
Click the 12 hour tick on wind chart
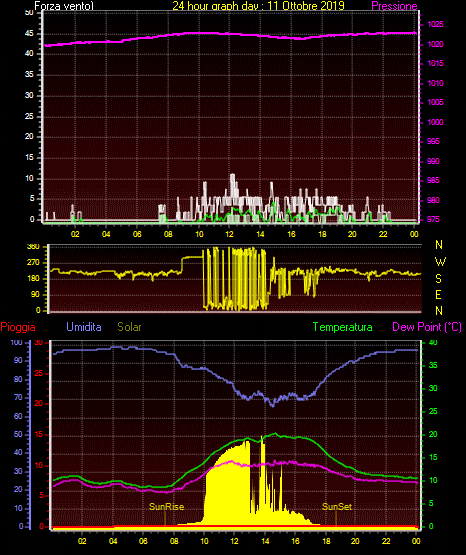(230, 234)
